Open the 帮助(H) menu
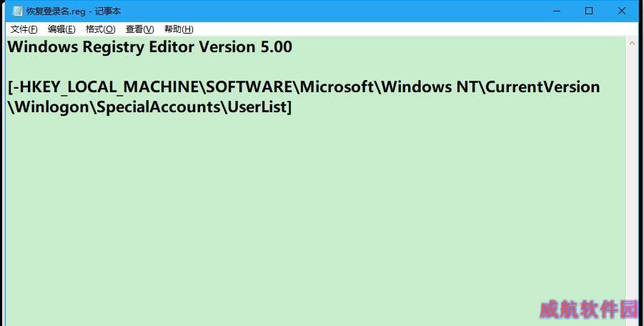 pyautogui.click(x=179, y=29)
